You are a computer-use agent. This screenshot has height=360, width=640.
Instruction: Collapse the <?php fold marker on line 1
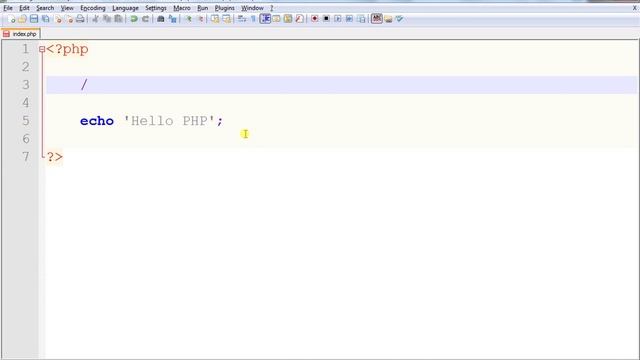pos(42,49)
